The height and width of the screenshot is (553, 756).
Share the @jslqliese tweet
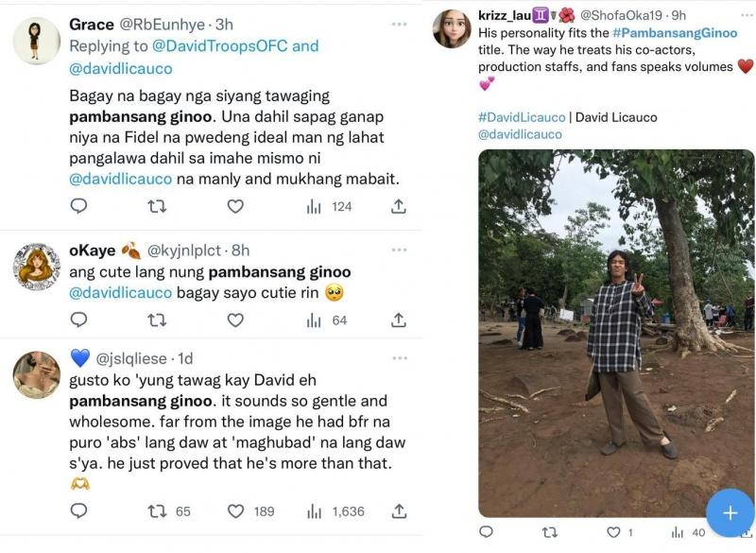pyautogui.click(x=399, y=511)
